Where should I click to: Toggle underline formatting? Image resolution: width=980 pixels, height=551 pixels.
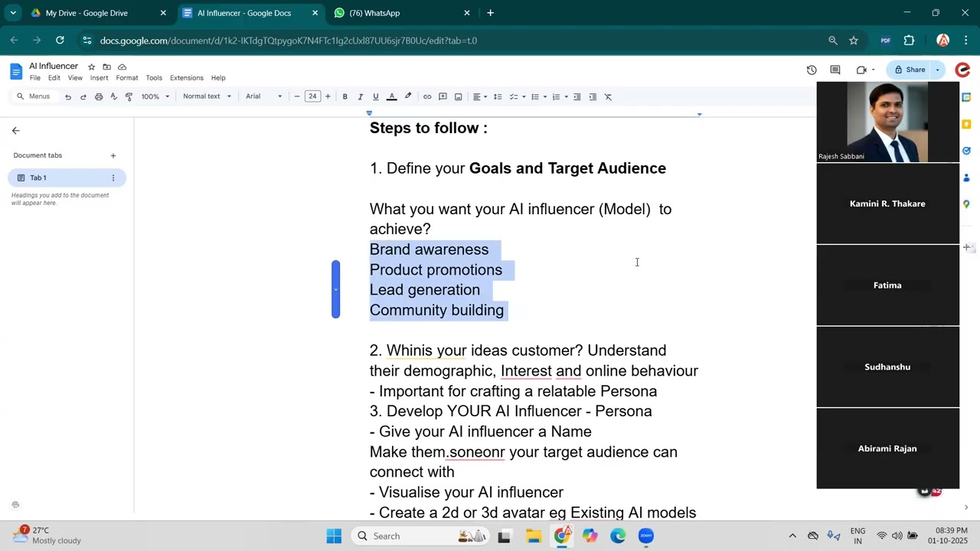pos(376,96)
